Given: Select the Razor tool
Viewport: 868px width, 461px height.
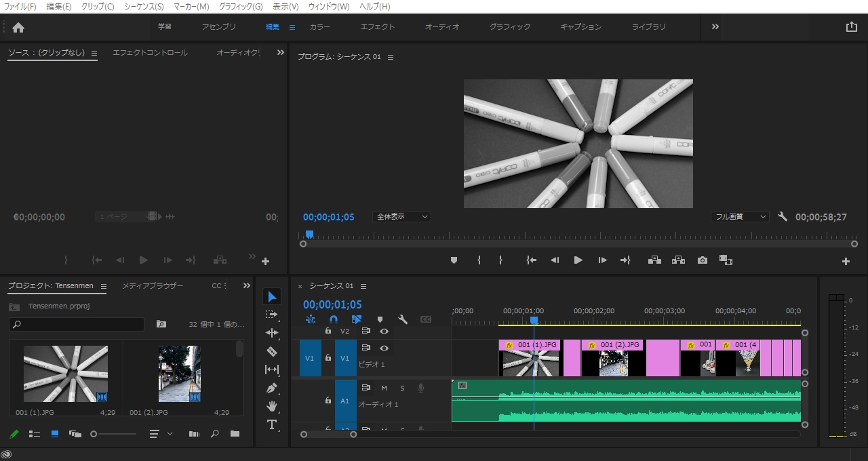Looking at the screenshot, I should (272, 351).
